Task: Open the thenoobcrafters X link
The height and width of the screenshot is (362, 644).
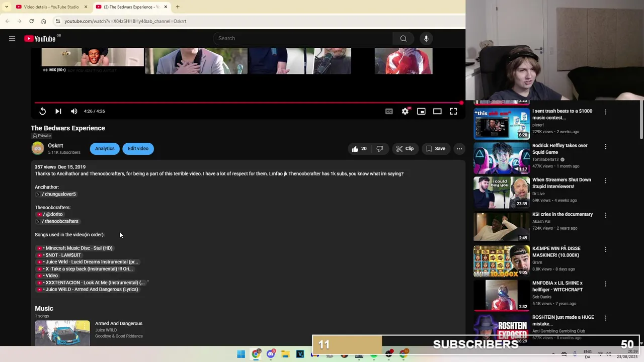Action: 57,221
